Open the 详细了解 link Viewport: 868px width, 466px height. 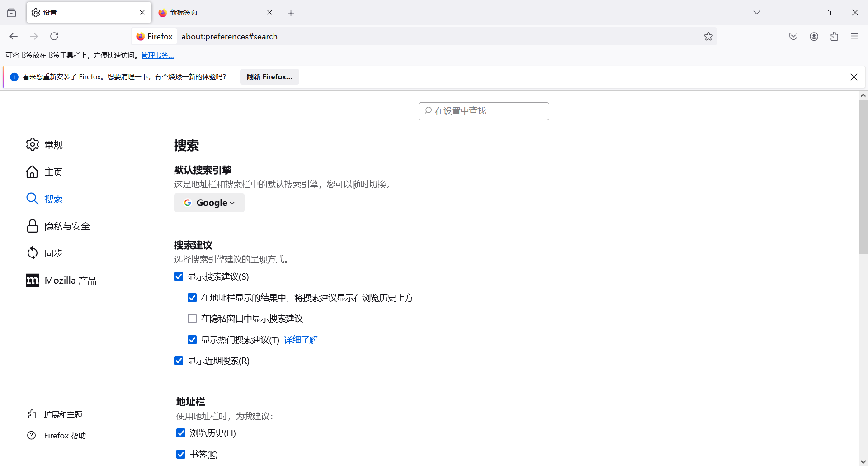[x=301, y=340]
